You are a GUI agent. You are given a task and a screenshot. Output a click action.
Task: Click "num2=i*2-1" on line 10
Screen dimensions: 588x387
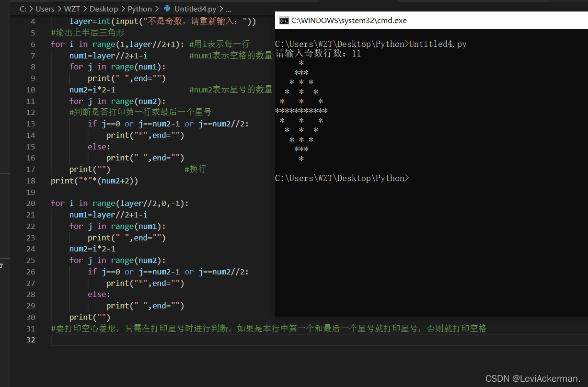(x=92, y=90)
